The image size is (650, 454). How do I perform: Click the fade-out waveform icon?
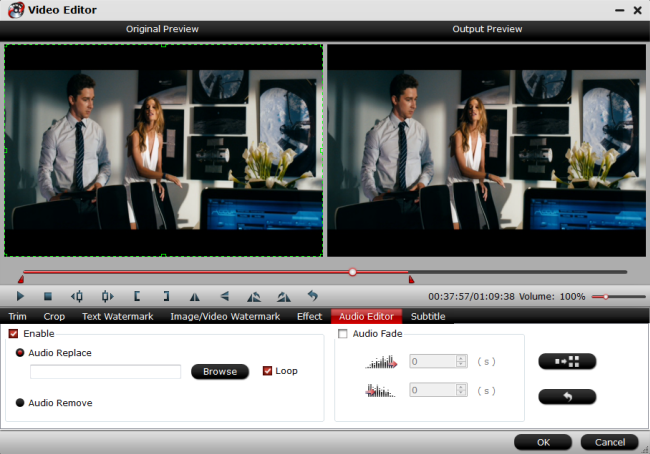pos(381,391)
